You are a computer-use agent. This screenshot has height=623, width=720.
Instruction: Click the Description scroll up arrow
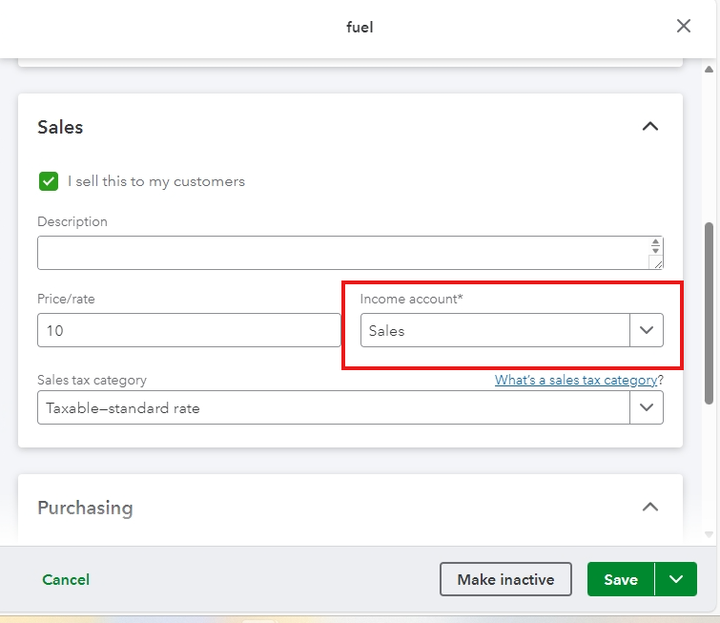pos(656,242)
